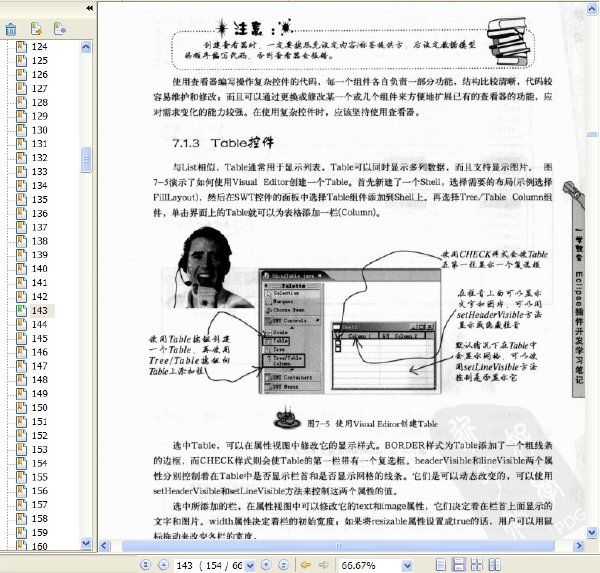Click the bookmark icon beside 155

[21, 477]
